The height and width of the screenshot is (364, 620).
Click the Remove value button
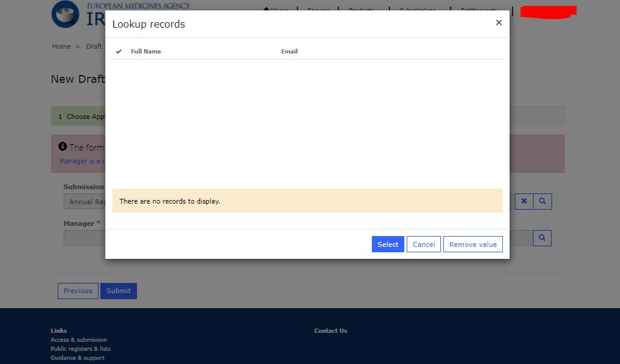[473, 244]
